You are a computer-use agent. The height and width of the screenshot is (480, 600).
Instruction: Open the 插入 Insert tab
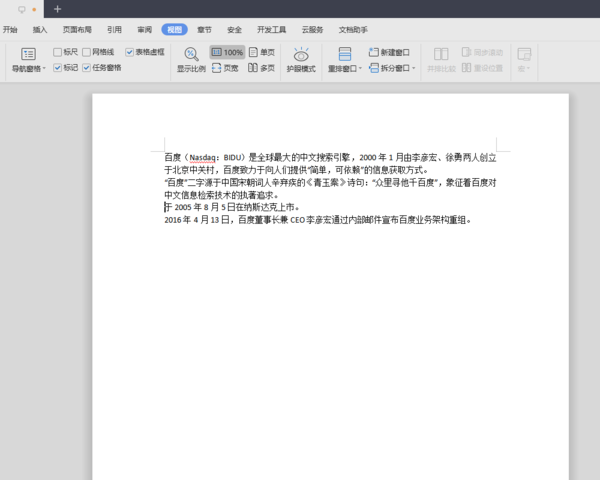(40, 29)
